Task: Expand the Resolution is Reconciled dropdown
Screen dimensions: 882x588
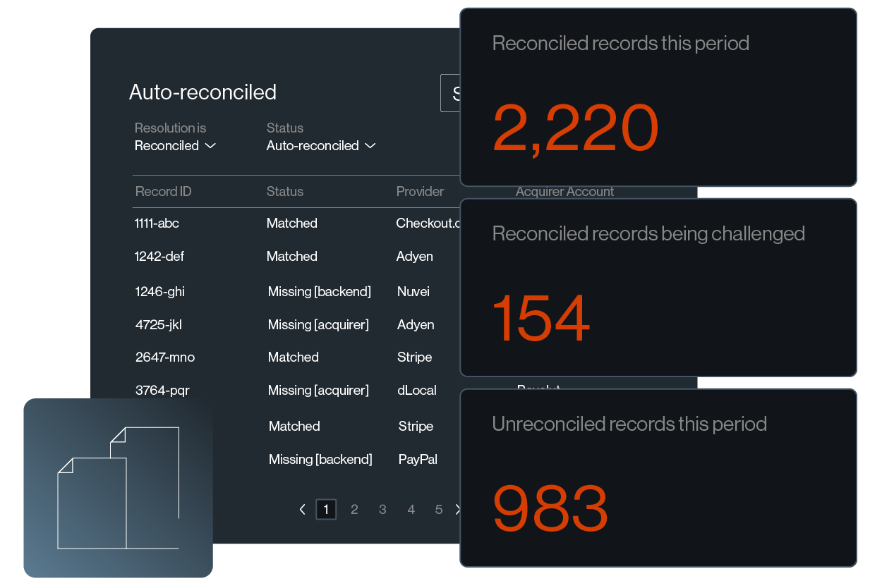Action: pyautogui.click(x=175, y=146)
